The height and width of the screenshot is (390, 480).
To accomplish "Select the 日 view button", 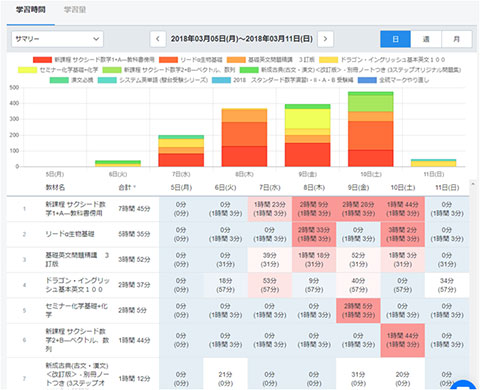I will click(x=395, y=39).
